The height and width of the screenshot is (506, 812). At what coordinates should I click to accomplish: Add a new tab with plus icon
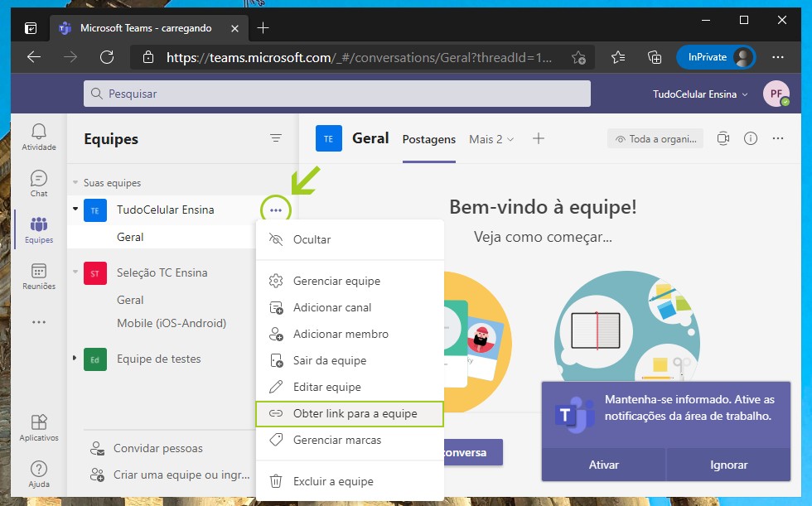tap(539, 138)
